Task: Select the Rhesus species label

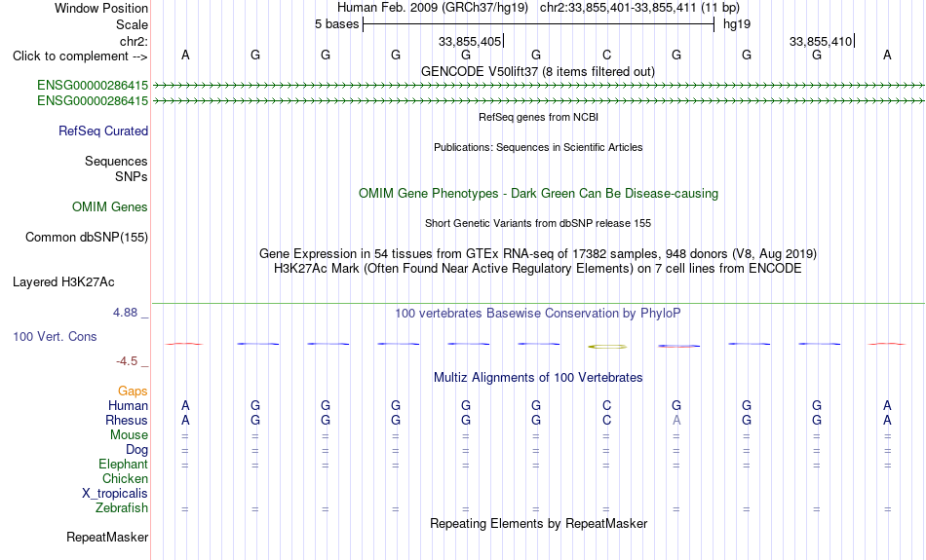Action: [x=127, y=420]
